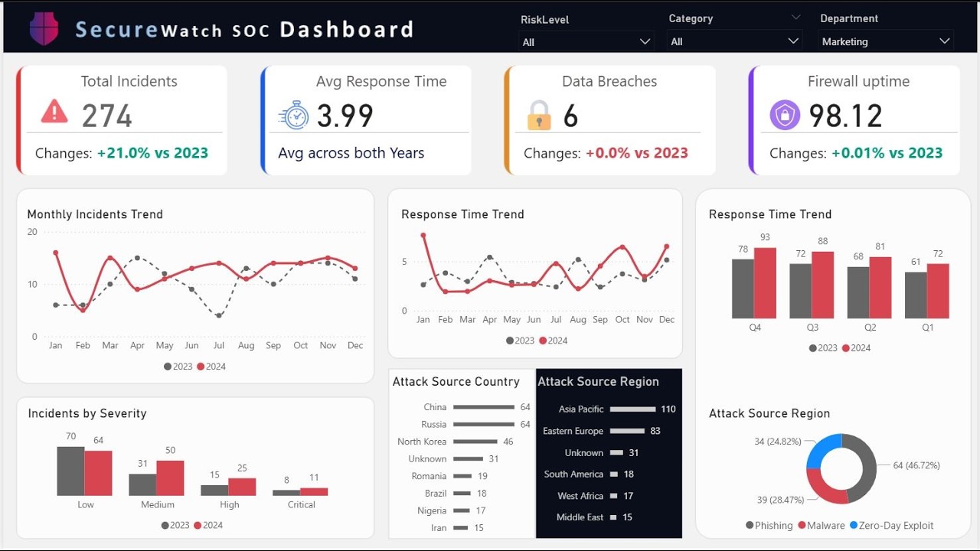Click the Iran row in country chart
The height and width of the screenshot is (551, 980).
(x=456, y=528)
